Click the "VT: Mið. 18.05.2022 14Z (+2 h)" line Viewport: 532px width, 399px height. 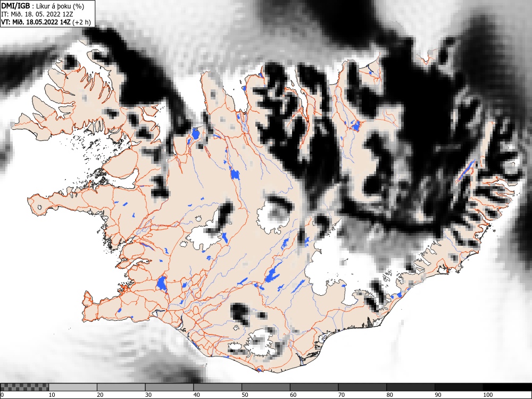coord(46,22)
